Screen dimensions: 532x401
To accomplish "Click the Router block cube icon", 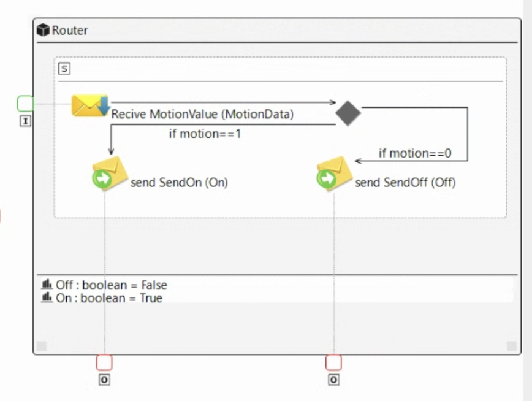I will click(43, 30).
